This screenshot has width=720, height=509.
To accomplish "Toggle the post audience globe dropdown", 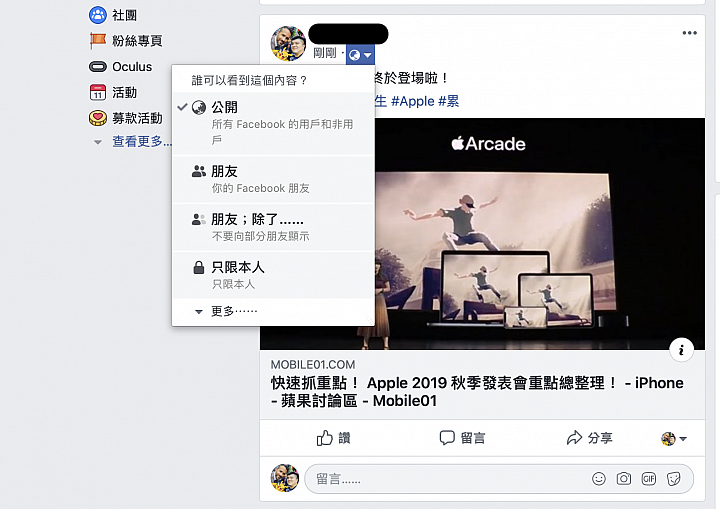I will [360, 55].
